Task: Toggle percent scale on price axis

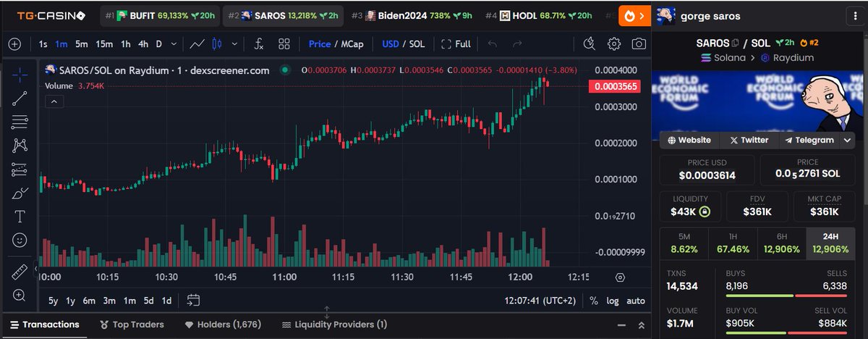Action: [594, 300]
